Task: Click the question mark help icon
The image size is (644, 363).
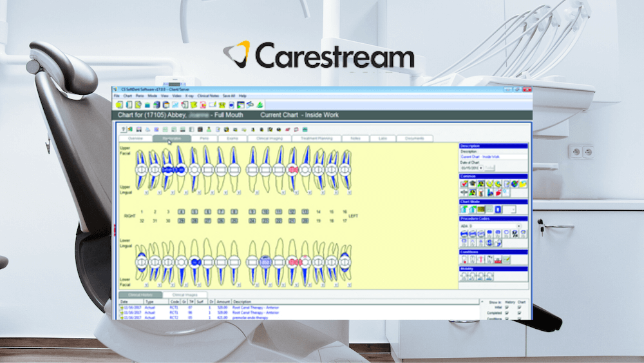Action: coord(123,130)
